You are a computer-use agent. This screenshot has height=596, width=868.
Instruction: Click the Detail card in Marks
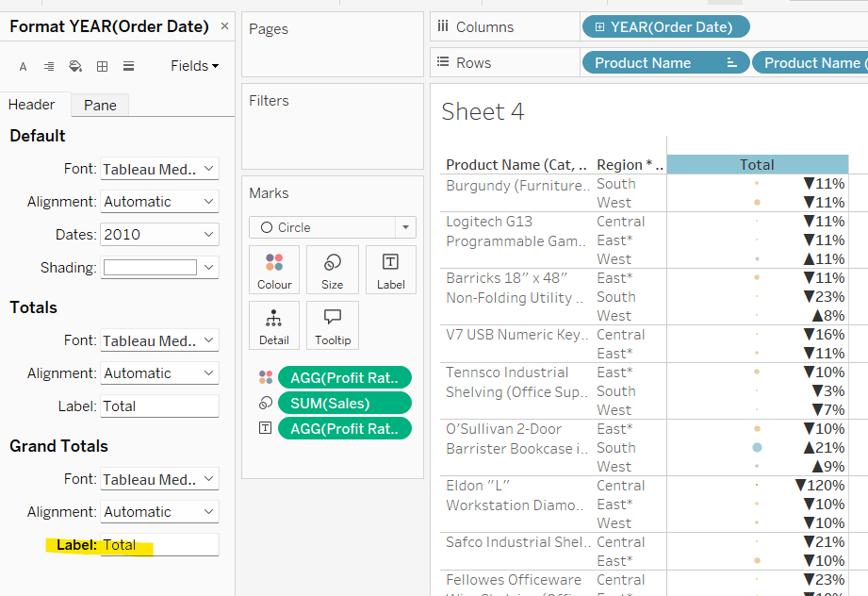(x=274, y=325)
